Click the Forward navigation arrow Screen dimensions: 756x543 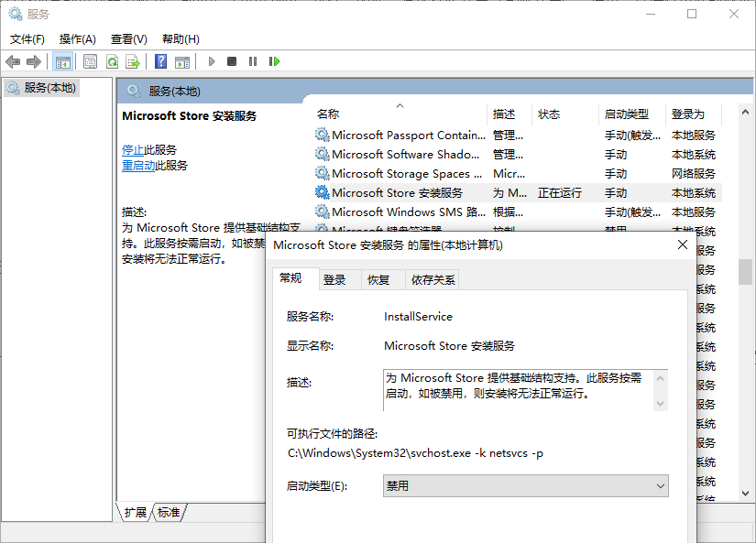point(36,61)
